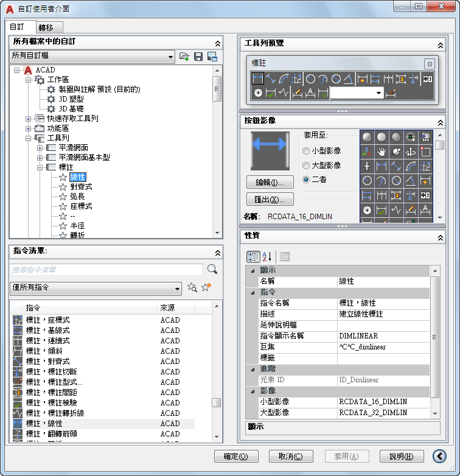Select the 大型影像 radio button
The image size is (460, 476).
click(306, 166)
